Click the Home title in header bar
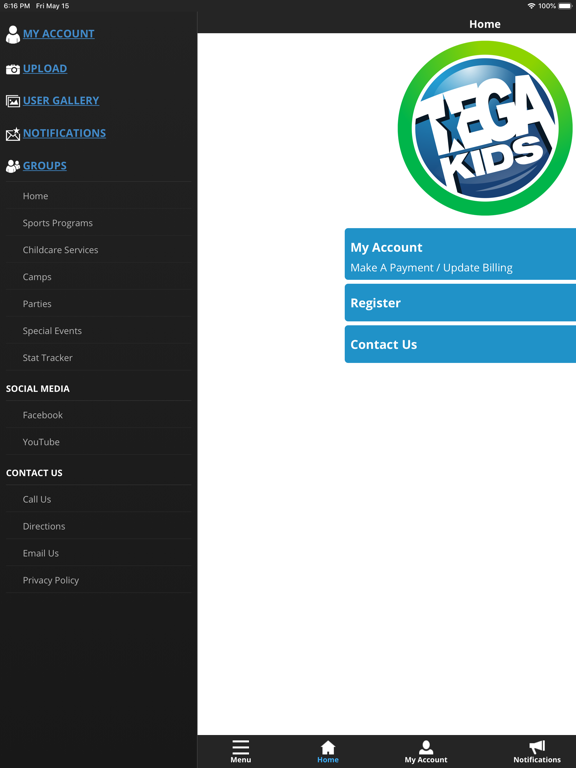This screenshot has height=768, width=576. click(x=485, y=24)
